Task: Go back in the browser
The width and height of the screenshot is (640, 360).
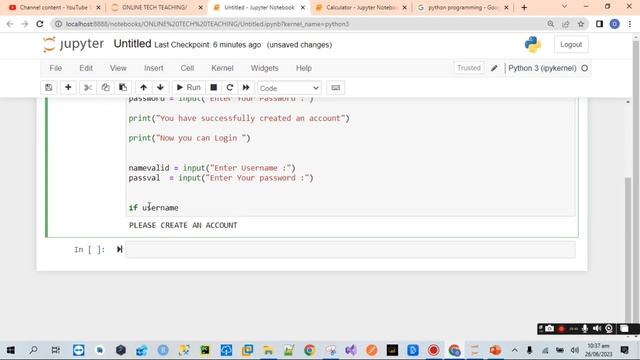Action: click(10, 24)
